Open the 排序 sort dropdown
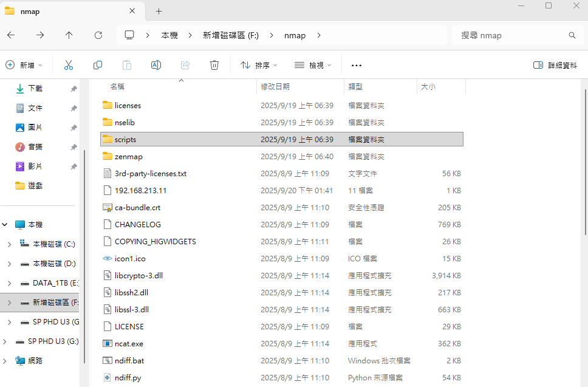Viewport: 588px width, 387px height. [x=259, y=65]
